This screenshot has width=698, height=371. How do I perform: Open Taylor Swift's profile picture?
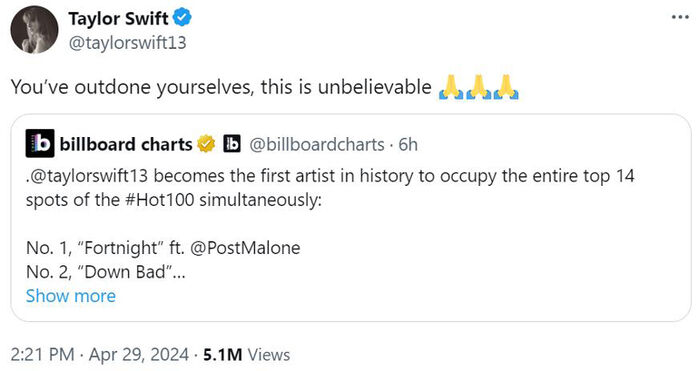34,30
